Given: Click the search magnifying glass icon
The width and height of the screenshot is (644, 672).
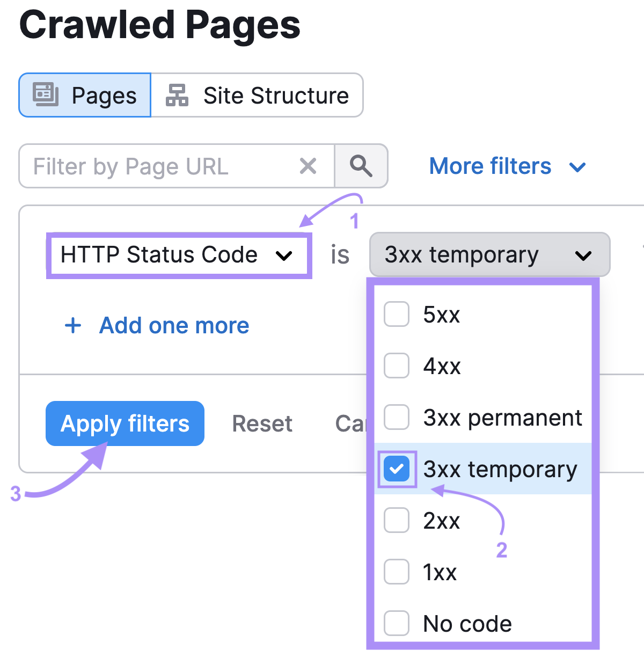Looking at the screenshot, I should pyautogui.click(x=361, y=166).
